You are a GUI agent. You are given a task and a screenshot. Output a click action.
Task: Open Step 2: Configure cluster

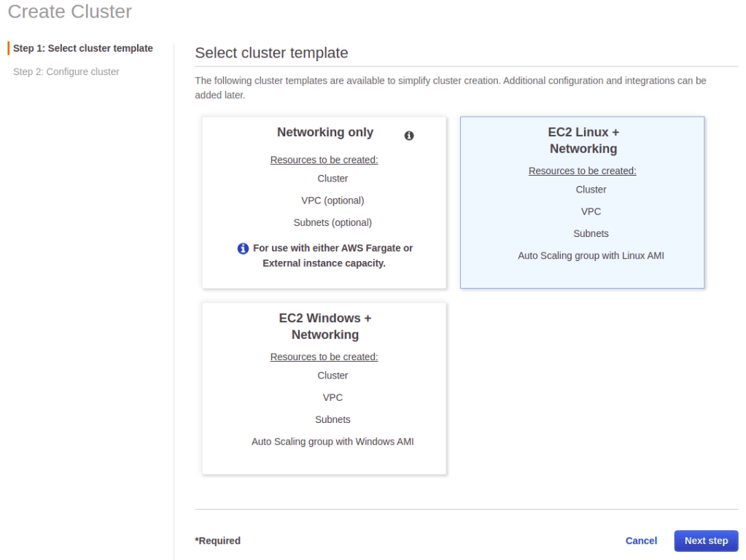pyautogui.click(x=66, y=71)
